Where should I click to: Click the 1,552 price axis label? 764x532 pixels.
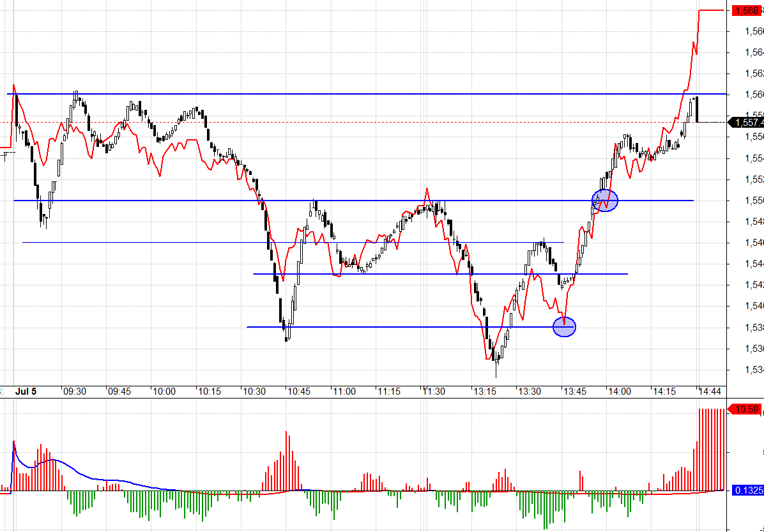(x=754, y=179)
